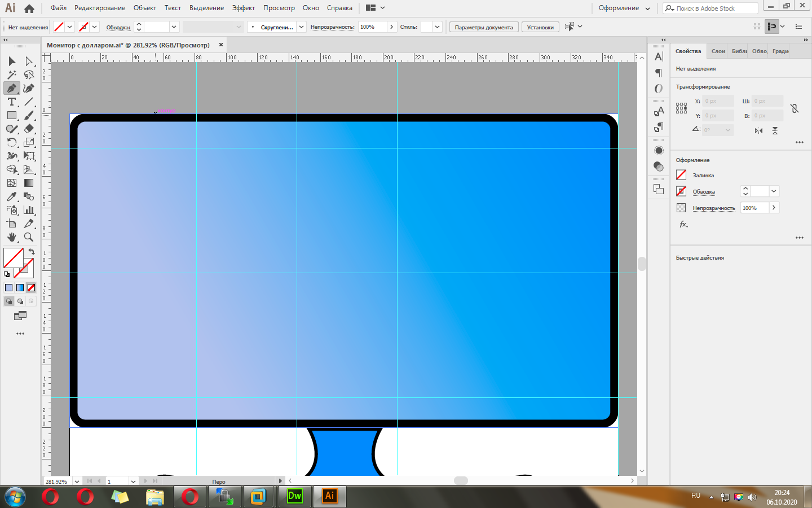This screenshot has height=508, width=812.
Task: Open Edit Toolbar three-dots button
Action: pyautogui.click(x=20, y=334)
